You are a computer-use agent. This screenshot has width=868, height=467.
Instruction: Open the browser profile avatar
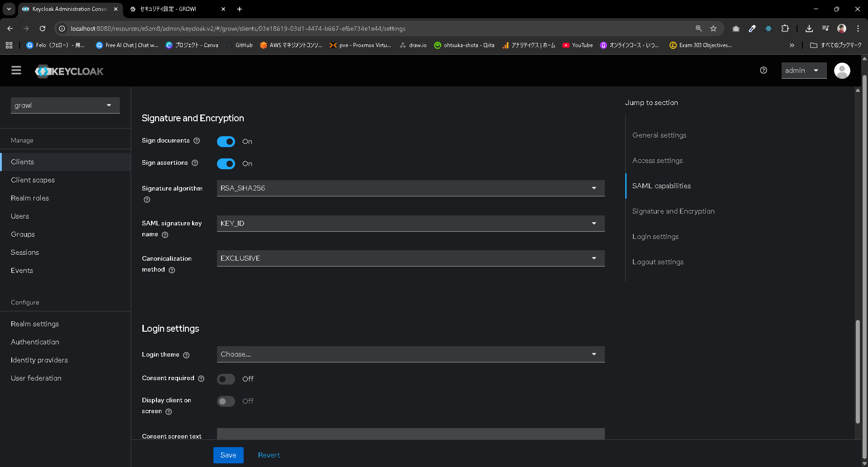click(x=842, y=29)
